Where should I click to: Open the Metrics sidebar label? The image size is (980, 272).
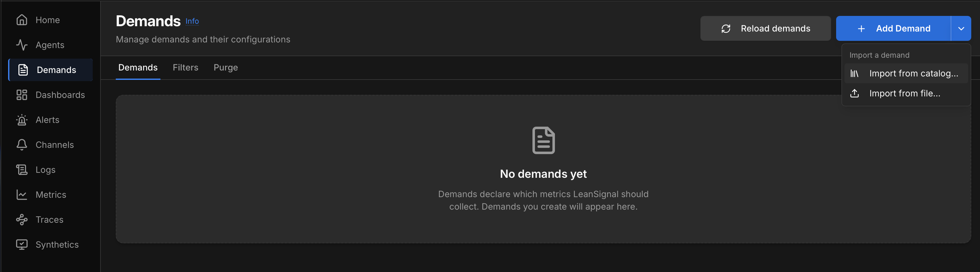click(51, 195)
